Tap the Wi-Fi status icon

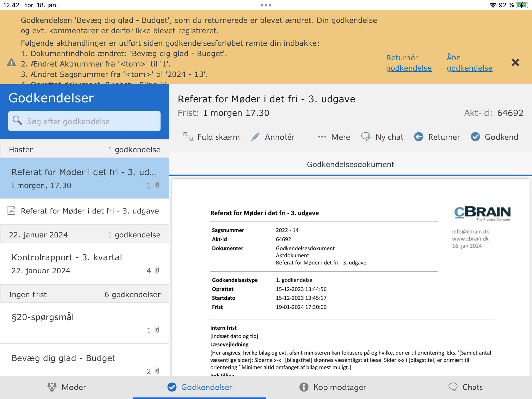tap(493, 5)
